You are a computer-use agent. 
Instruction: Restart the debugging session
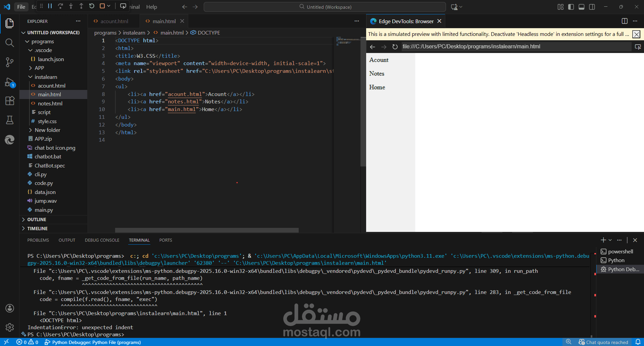point(92,6)
